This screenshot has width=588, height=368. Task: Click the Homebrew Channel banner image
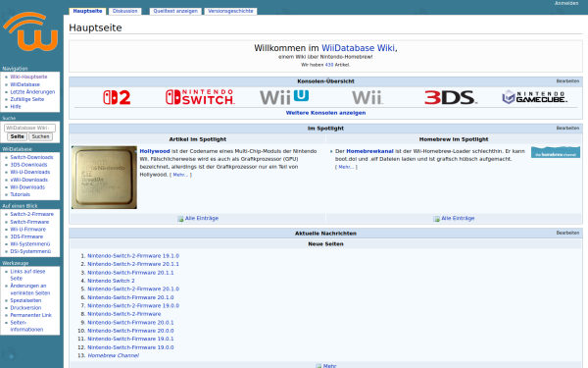556,152
